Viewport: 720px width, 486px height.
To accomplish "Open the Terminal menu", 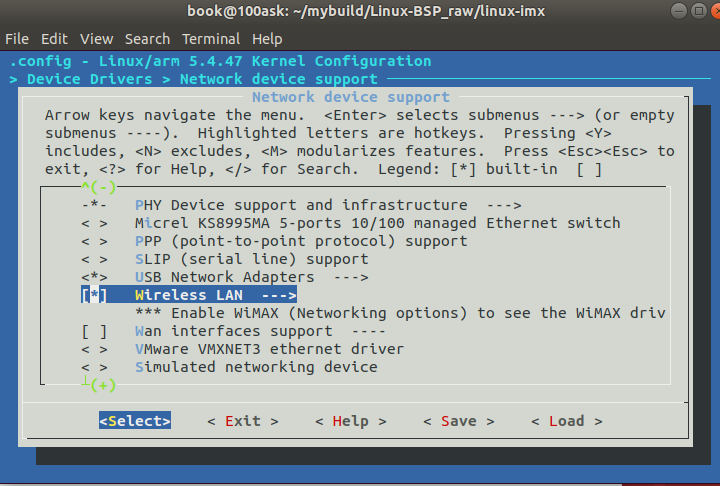I will (211, 39).
